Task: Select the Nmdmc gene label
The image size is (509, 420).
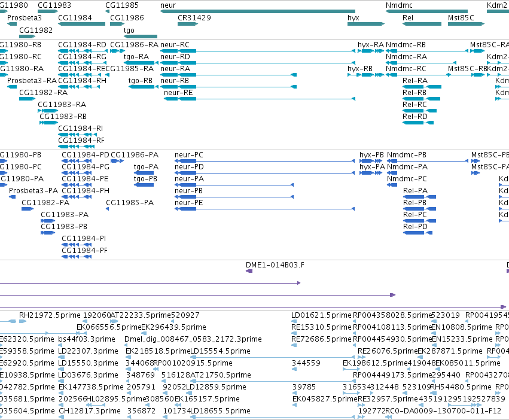Action: coord(398,5)
